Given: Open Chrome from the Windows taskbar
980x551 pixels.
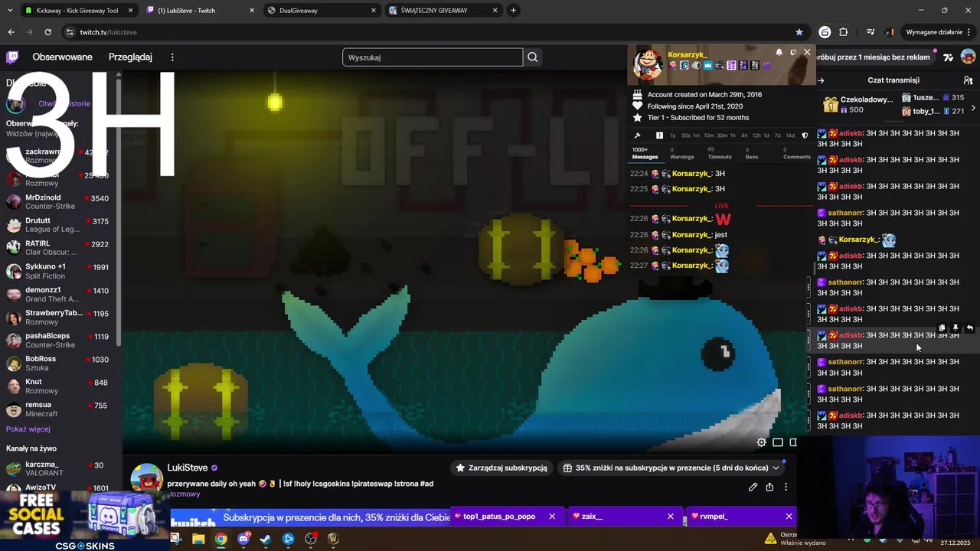Looking at the screenshot, I should tap(220, 539).
